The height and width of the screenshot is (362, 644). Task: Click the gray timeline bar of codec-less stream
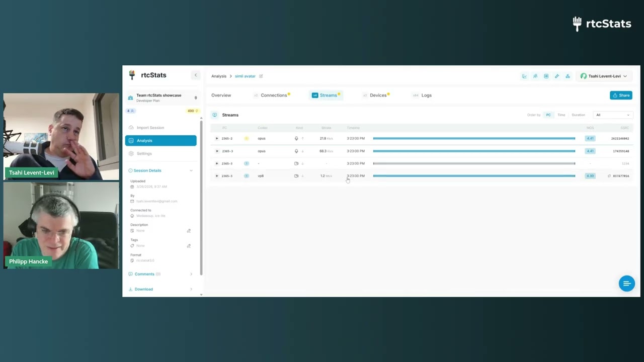(x=474, y=163)
